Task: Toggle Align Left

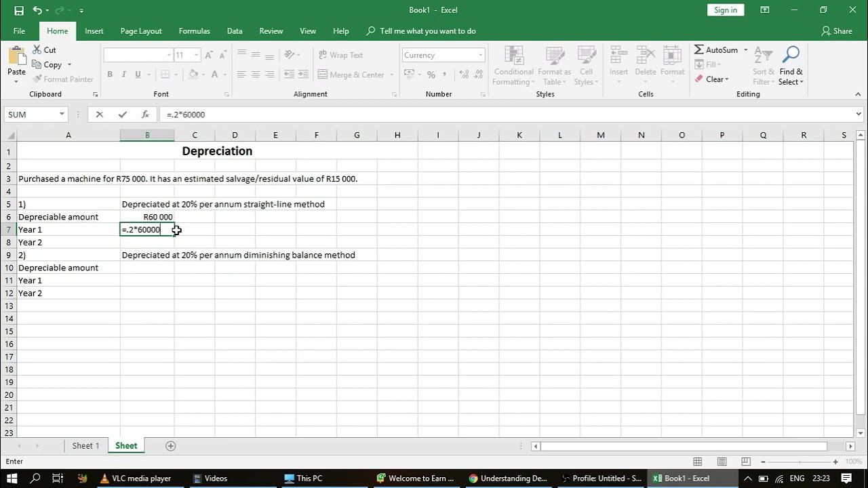Action: click(x=241, y=75)
